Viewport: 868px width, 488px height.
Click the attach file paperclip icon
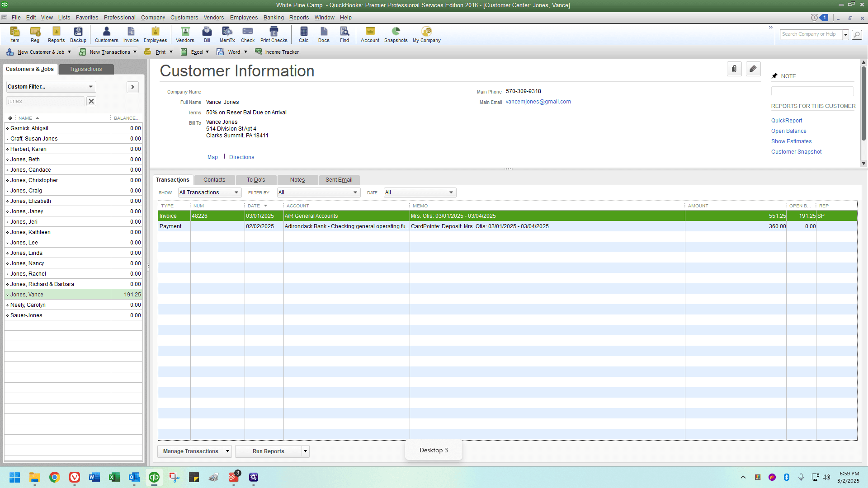pos(734,69)
